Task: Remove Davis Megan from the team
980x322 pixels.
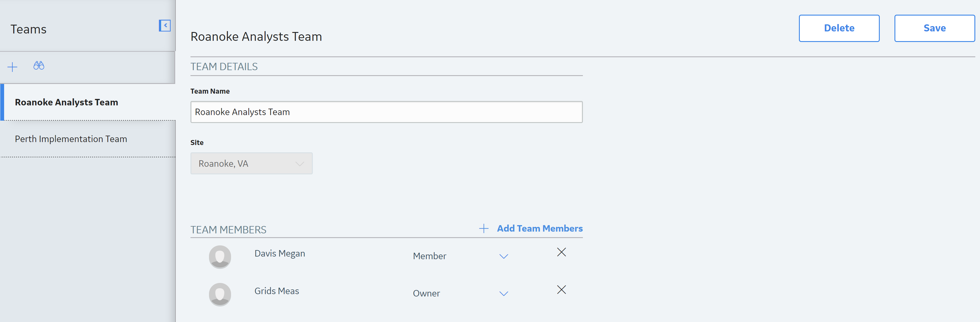Action: click(561, 252)
